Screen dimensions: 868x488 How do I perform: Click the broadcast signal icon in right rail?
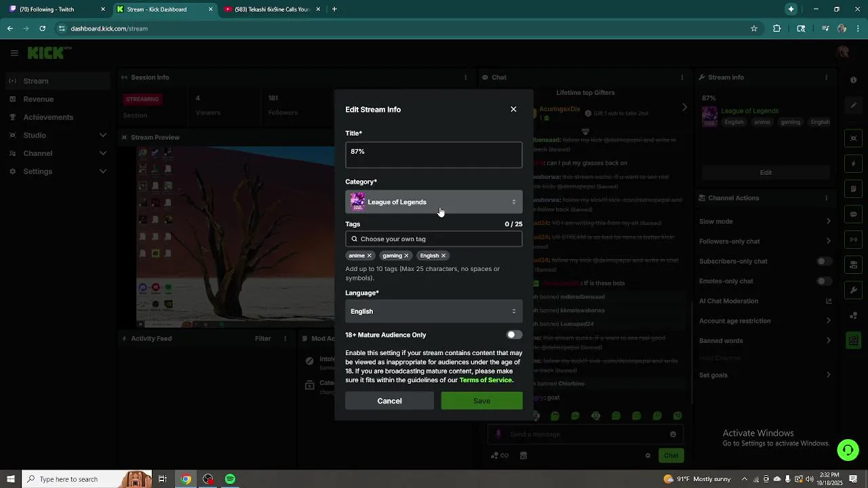coord(853,239)
